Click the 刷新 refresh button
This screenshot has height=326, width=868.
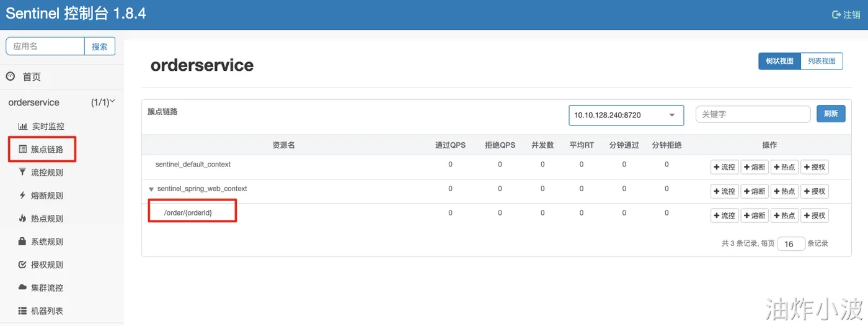tap(831, 114)
